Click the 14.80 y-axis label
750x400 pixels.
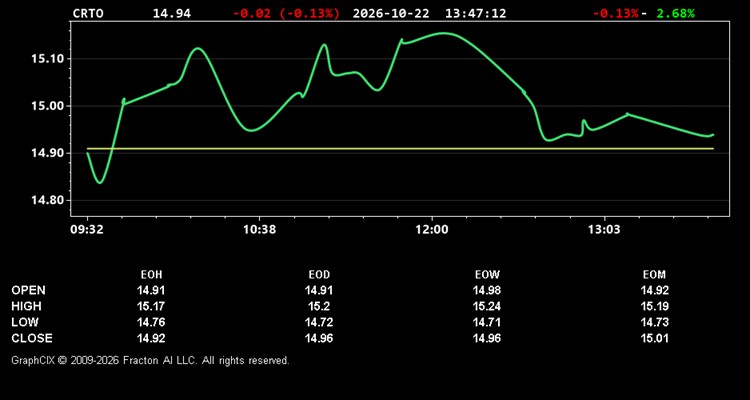coord(47,200)
